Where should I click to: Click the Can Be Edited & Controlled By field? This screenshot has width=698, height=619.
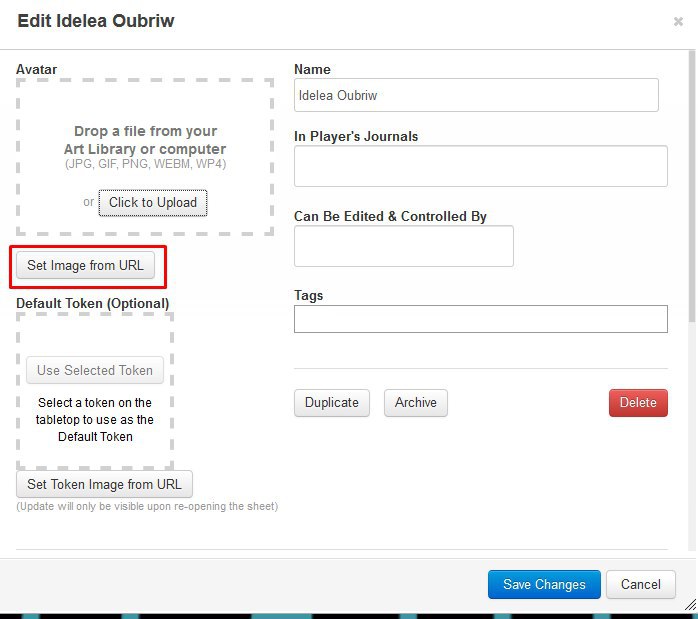[x=403, y=246]
